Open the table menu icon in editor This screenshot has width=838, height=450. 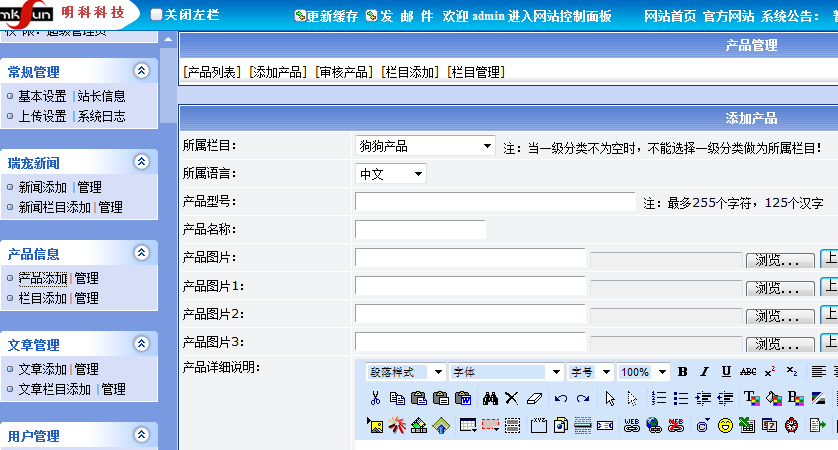pyautogui.click(x=468, y=425)
